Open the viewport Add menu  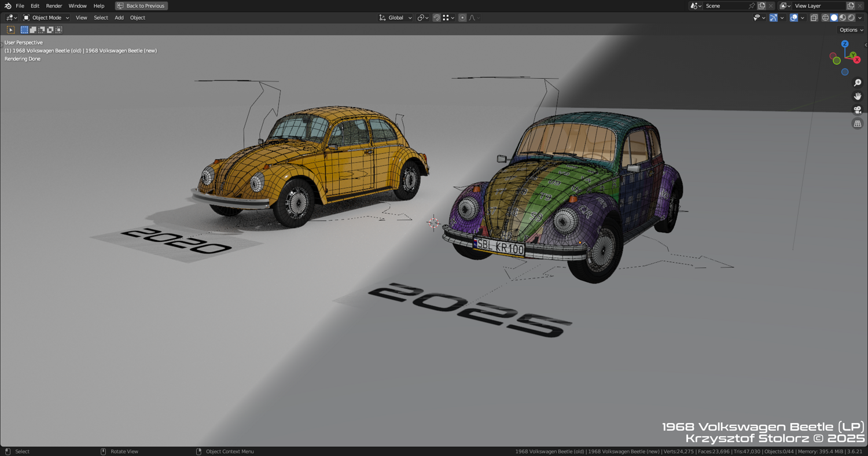119,18
